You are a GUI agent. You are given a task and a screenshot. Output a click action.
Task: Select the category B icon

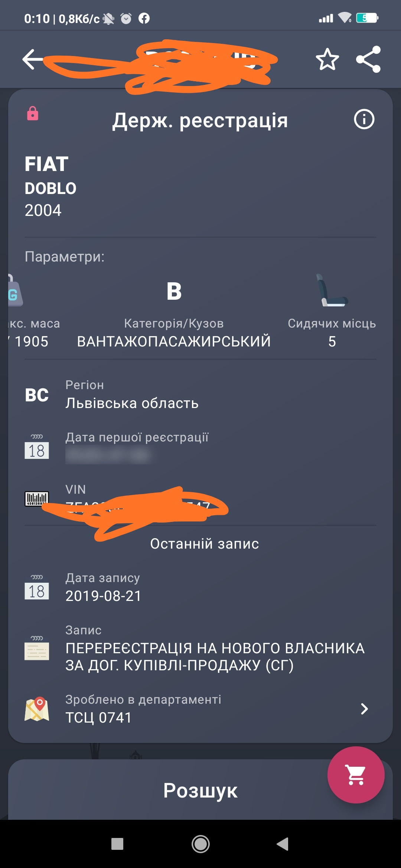174,291
